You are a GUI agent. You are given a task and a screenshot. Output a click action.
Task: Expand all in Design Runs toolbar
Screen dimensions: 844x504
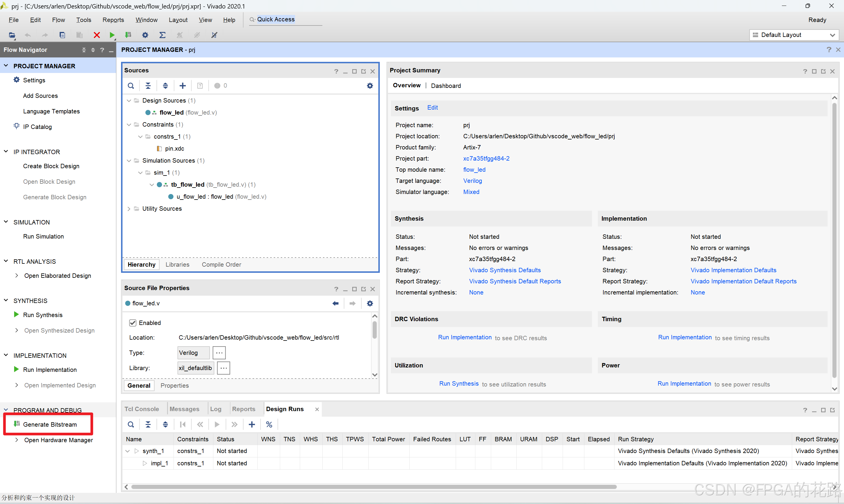[x=165, y=425]
